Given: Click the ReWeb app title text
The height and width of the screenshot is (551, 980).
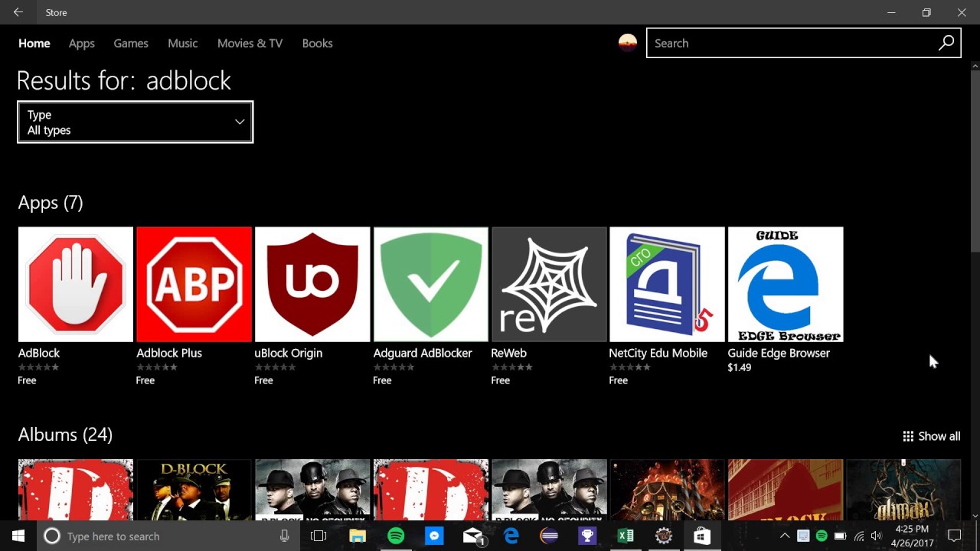Looking at the screenshot, I should click(x=509, y=353).
